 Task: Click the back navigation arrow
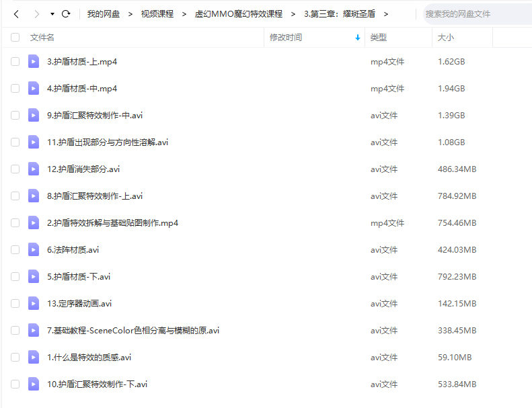click(16, 13)
